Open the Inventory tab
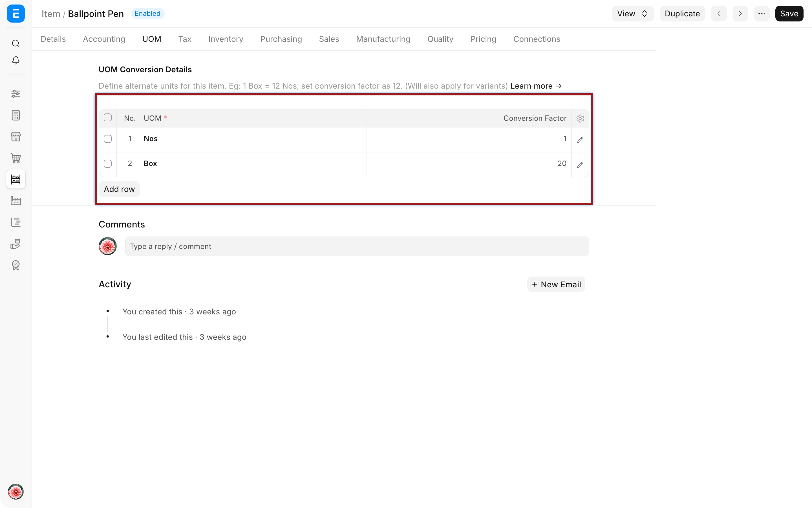The width and height of the screenshot is (812, 508). 226,39
